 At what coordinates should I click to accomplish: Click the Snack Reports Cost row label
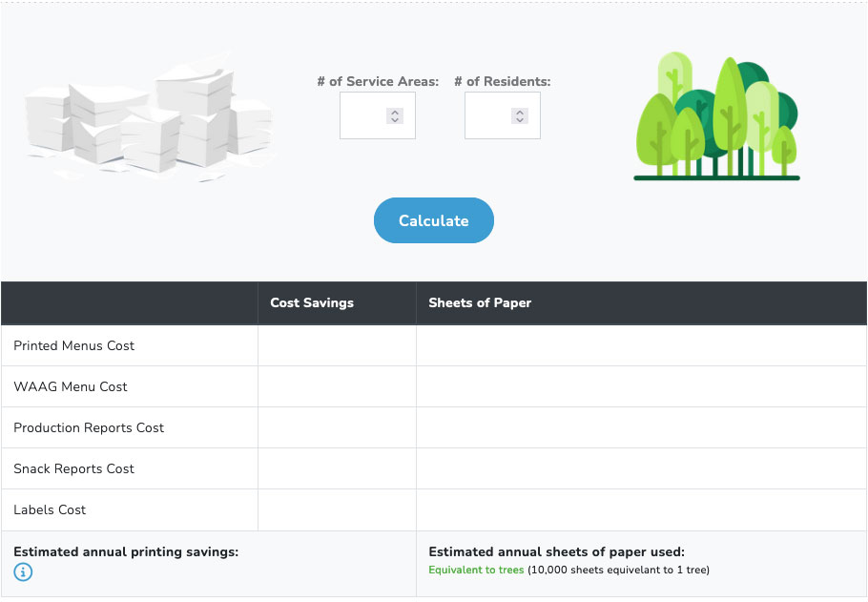click(x=74, y=469)
